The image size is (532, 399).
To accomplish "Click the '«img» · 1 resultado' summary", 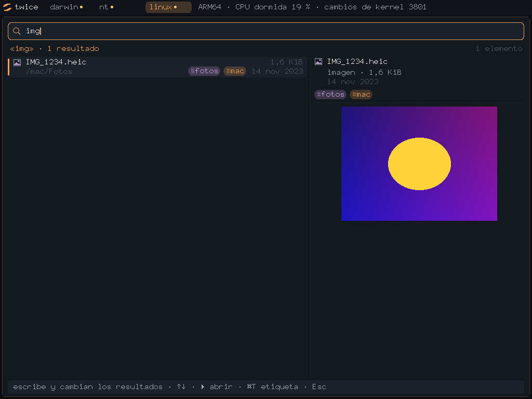I will point(55,48).
